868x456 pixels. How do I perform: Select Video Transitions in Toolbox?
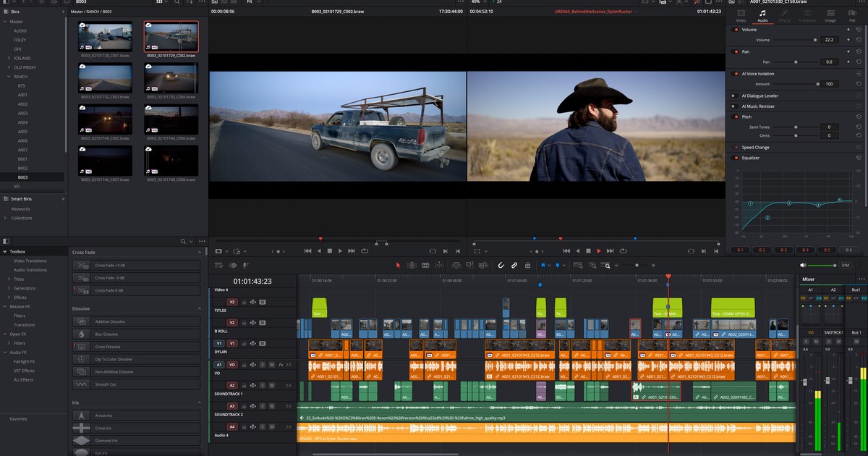point(30,261)
